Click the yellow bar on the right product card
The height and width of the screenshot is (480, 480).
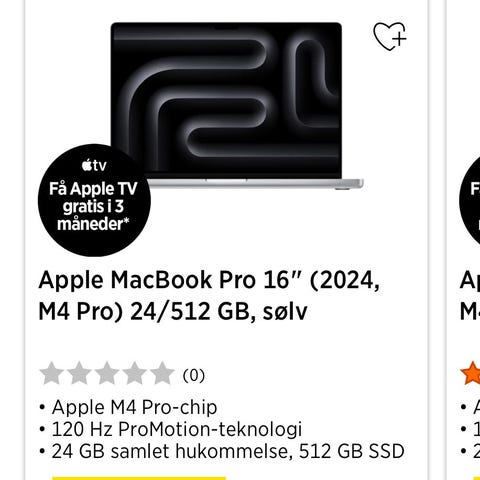point(477,478)
